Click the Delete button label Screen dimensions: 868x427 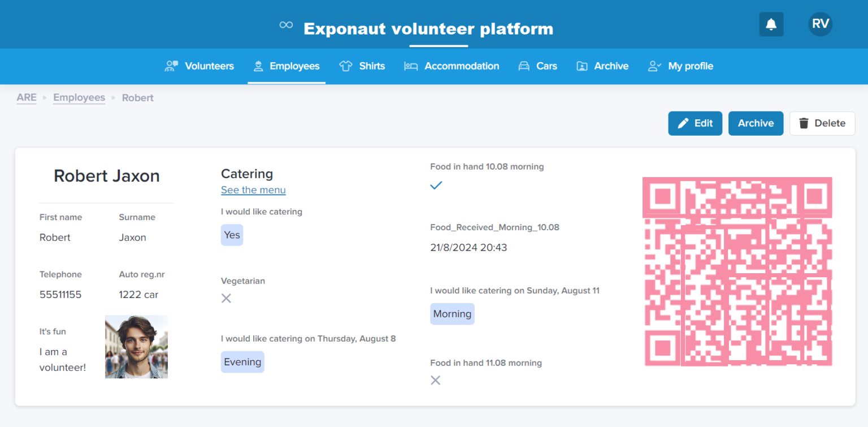(x=830, y=123)
